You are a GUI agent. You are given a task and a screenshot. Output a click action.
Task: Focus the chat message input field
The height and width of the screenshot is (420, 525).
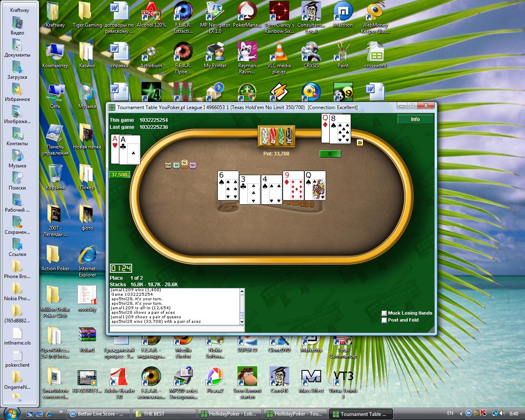(177, 329)
